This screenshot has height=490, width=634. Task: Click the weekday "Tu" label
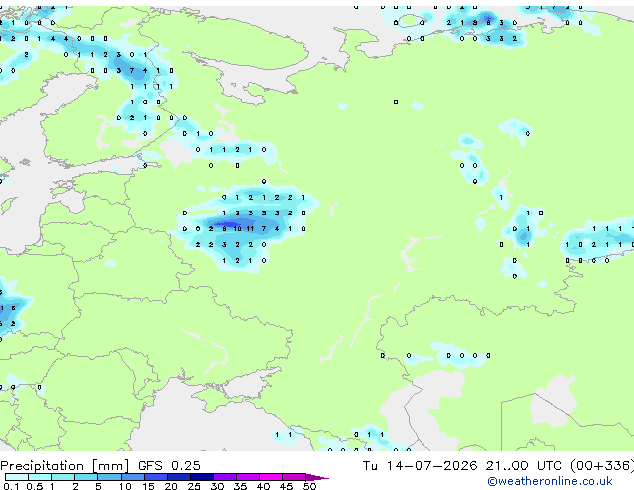click(370, 466)
